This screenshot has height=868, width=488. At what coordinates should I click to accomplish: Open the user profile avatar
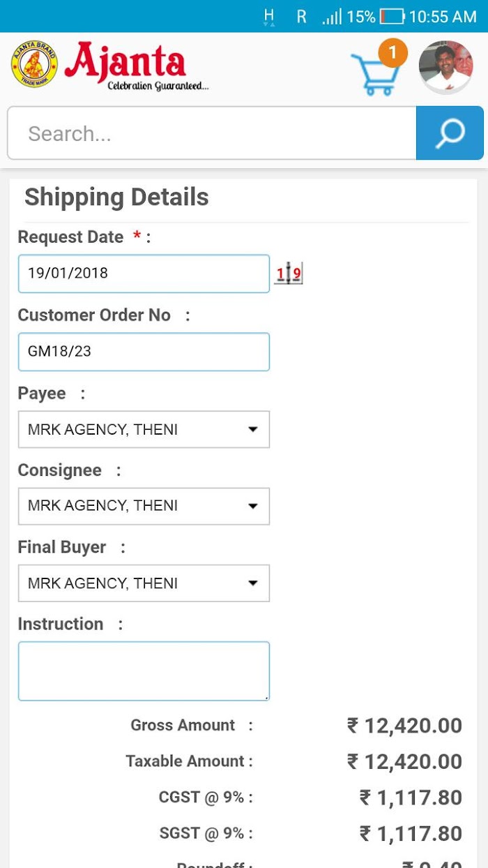coord(446,67)
